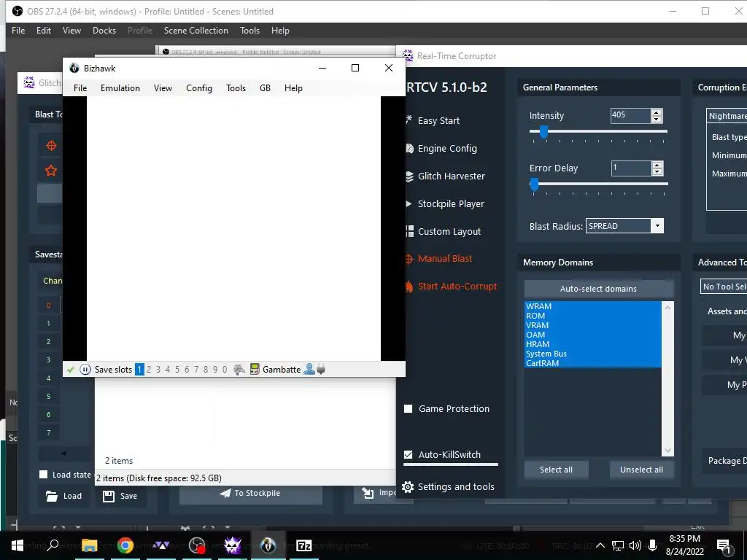Open the Bizhawk Tools menu
The image size is (747, 560).
[x=236, y=88]
